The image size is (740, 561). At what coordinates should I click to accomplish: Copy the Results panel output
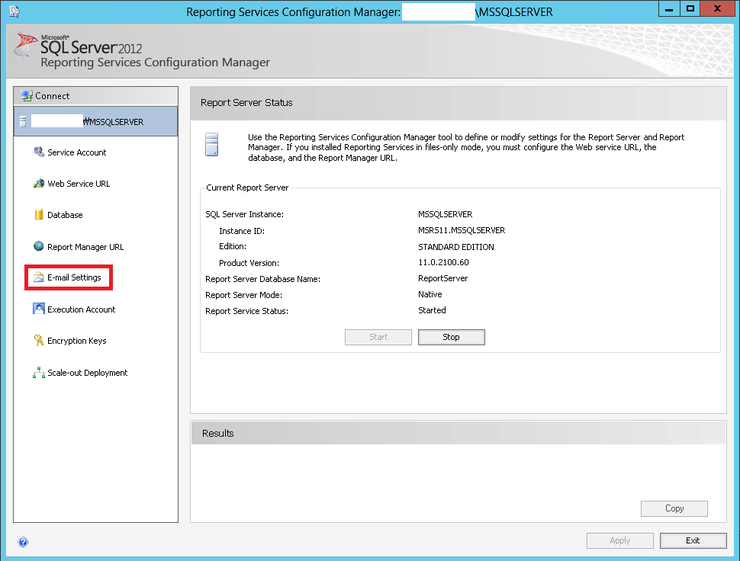point(674,508)
